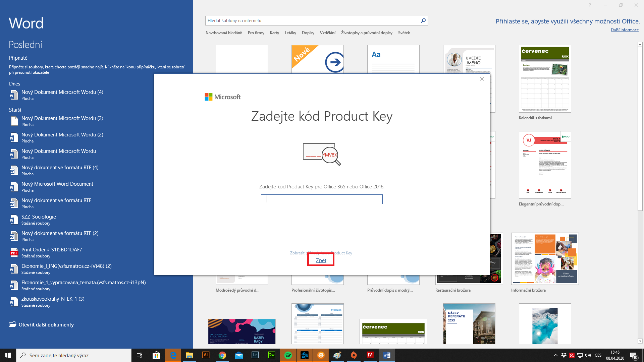Click Avira antivirus tray icon
644x362 pixels.
pos(572,355)
